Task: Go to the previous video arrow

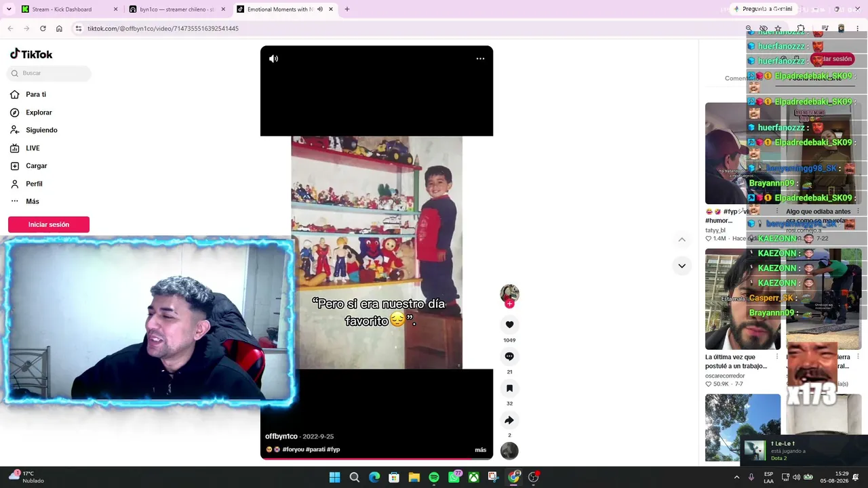Action: coord(682,240)
